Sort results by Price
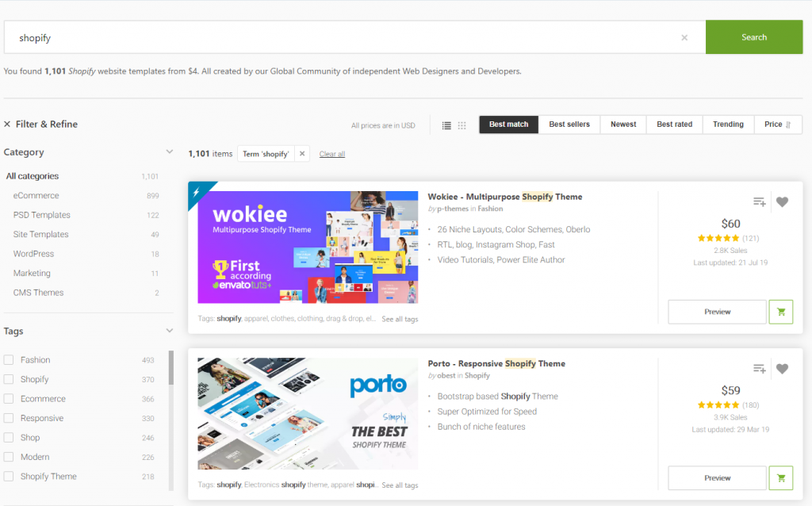 tap(778, 125)
